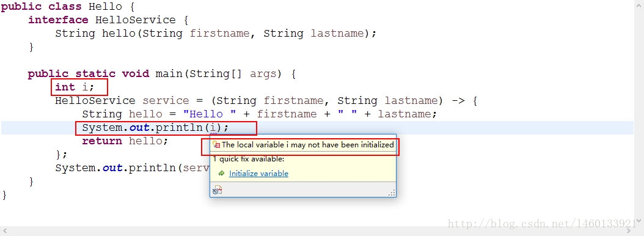Click the 'service' variable in lambda assignment
The image size is (644, 236).
(166, 101)
